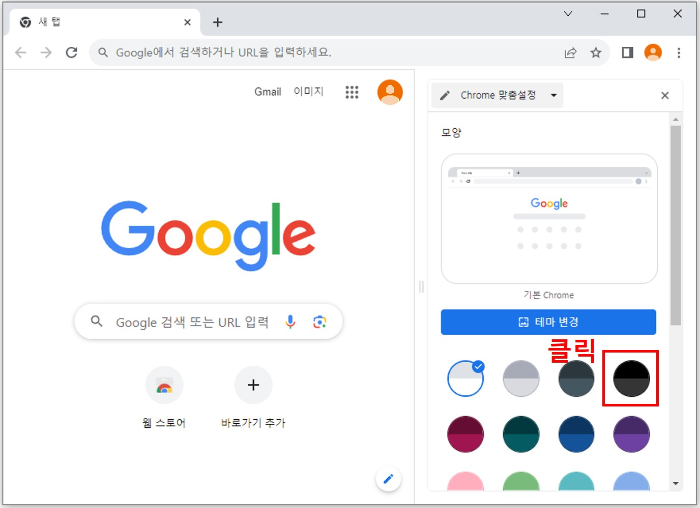
Task: Click the side panel scrollbar thumb
Action: tap(675, 225)
